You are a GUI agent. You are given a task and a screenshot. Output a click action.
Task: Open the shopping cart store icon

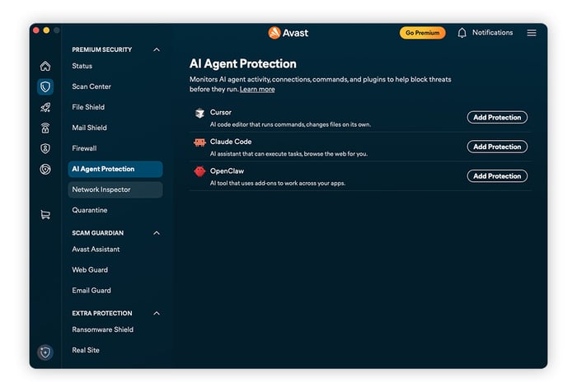tap(45, 214)
